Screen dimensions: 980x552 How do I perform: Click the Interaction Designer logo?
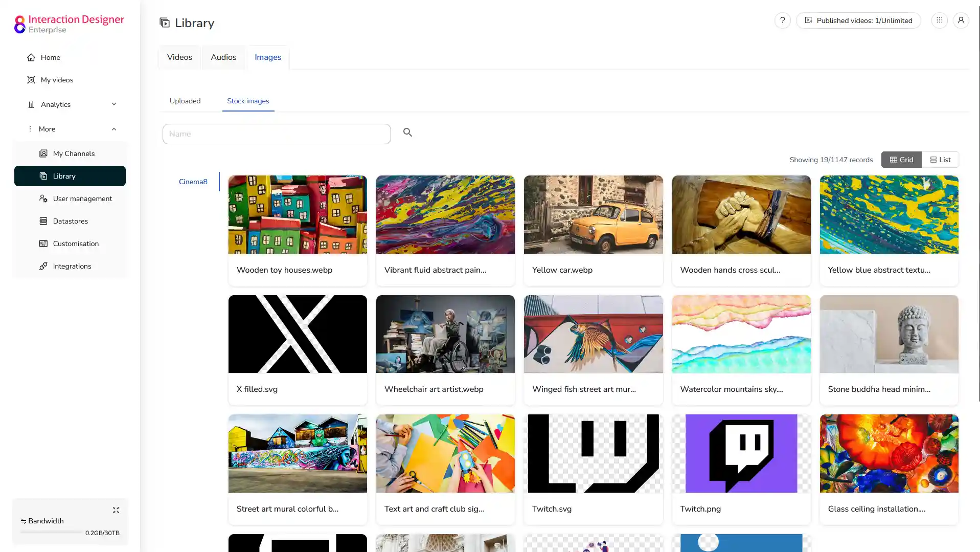(69, 24)
